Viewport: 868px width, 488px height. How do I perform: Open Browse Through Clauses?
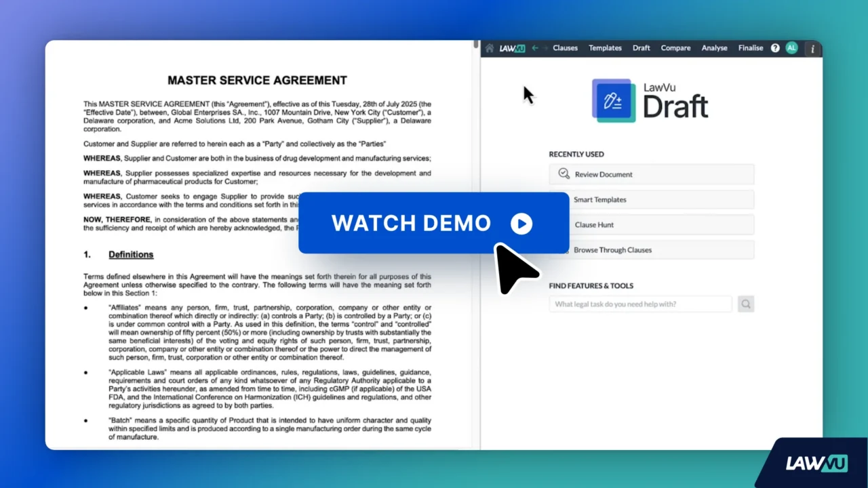pos(652,249)
